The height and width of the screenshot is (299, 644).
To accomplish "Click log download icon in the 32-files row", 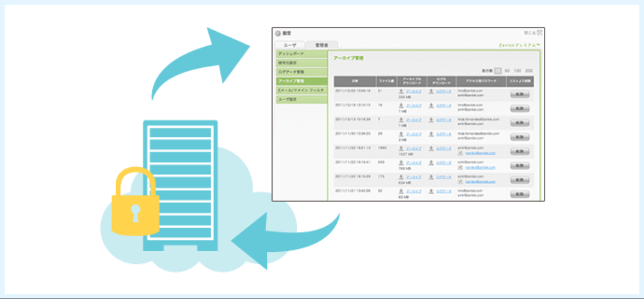I will click(431, 191).
